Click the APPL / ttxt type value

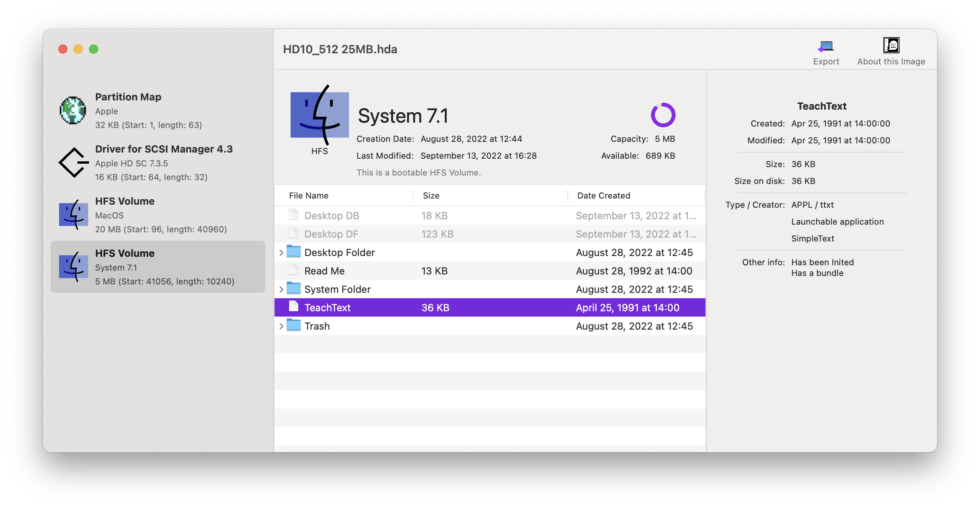click(812, 205)
